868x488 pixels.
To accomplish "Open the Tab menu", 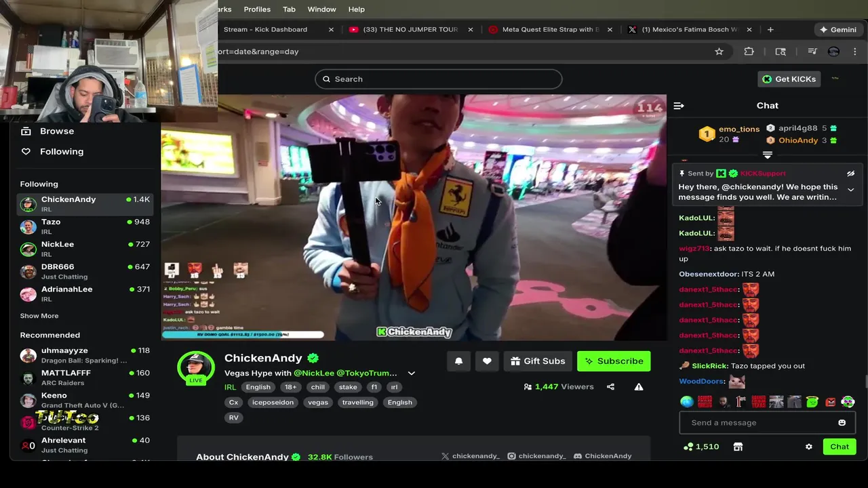I will tap(289, 9).
